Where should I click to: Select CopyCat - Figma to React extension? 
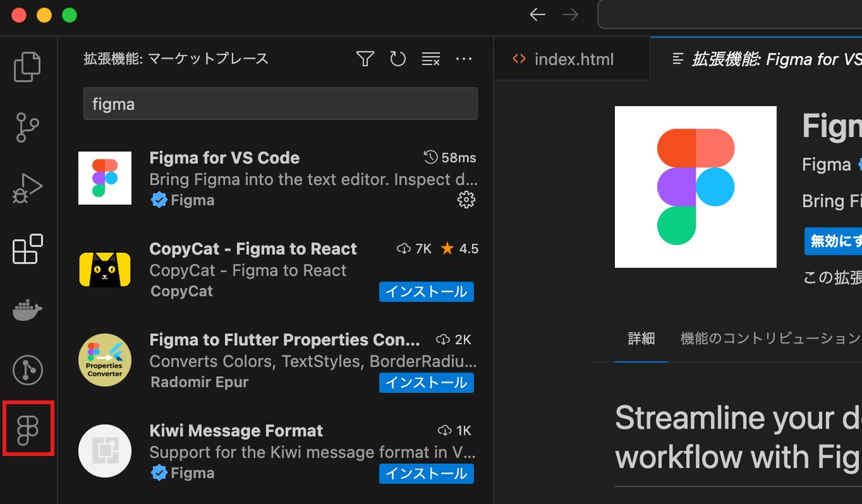pos(277,270)
